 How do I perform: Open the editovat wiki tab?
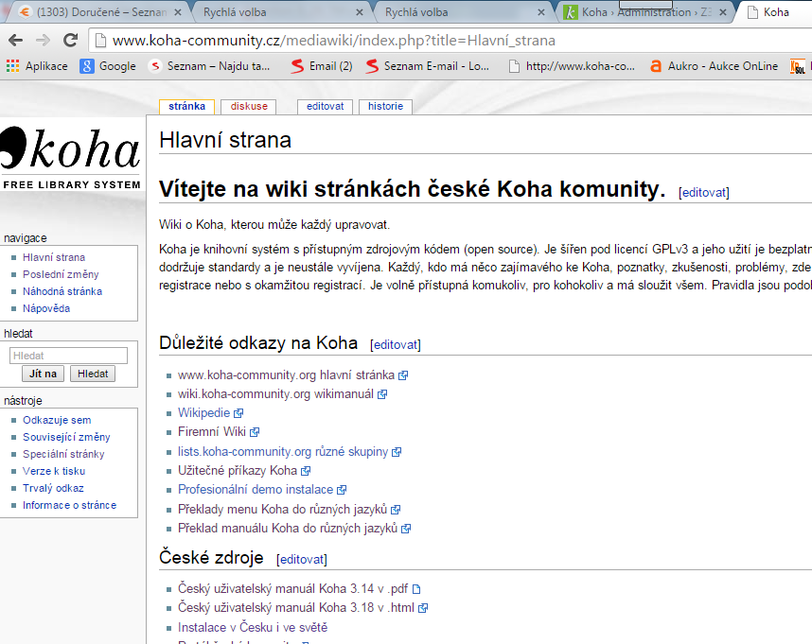(325, 106)
